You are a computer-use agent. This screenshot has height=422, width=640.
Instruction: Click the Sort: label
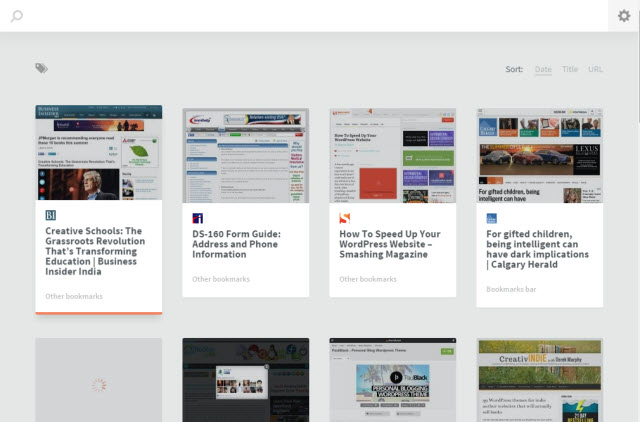514,69
